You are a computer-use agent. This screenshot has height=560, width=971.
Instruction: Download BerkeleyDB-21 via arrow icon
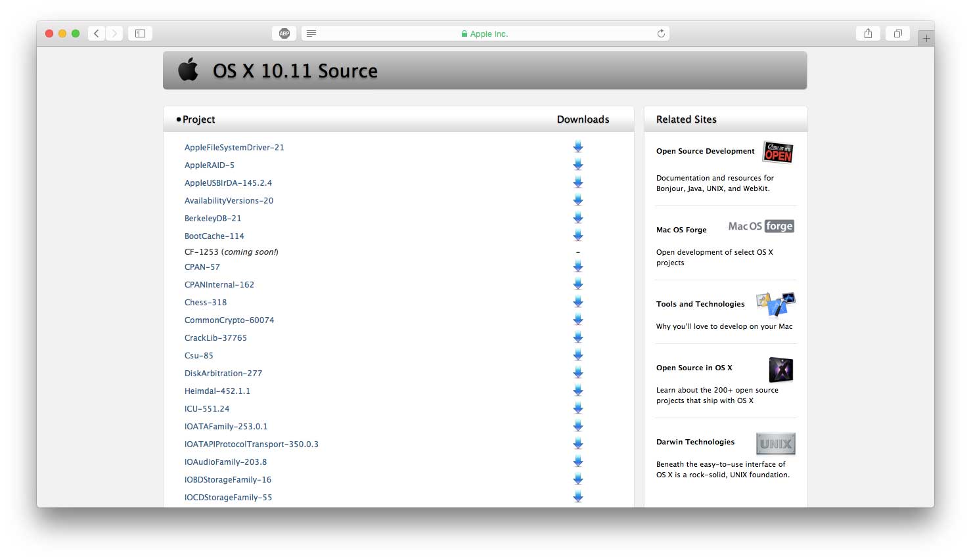[x=578, y=218]
